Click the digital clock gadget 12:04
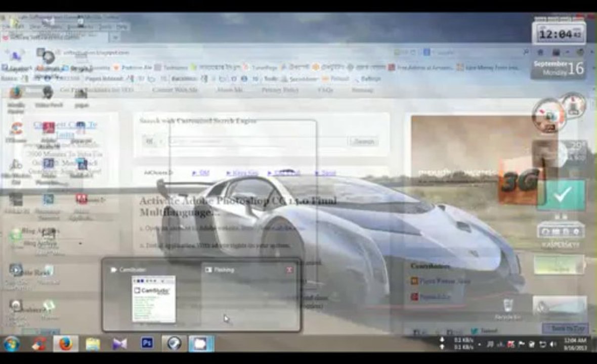The height and width of the screenshot is (364, 597). pos(559,34)
